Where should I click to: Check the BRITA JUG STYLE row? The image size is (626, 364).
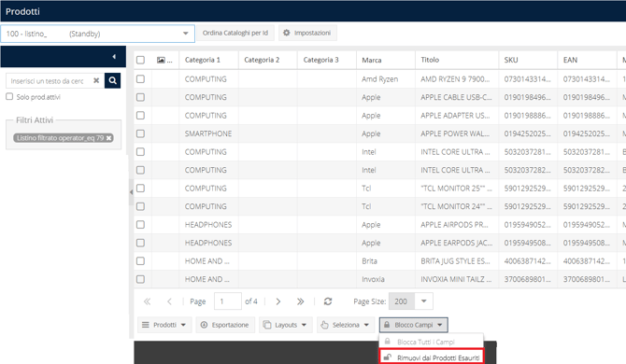point(140,261)
